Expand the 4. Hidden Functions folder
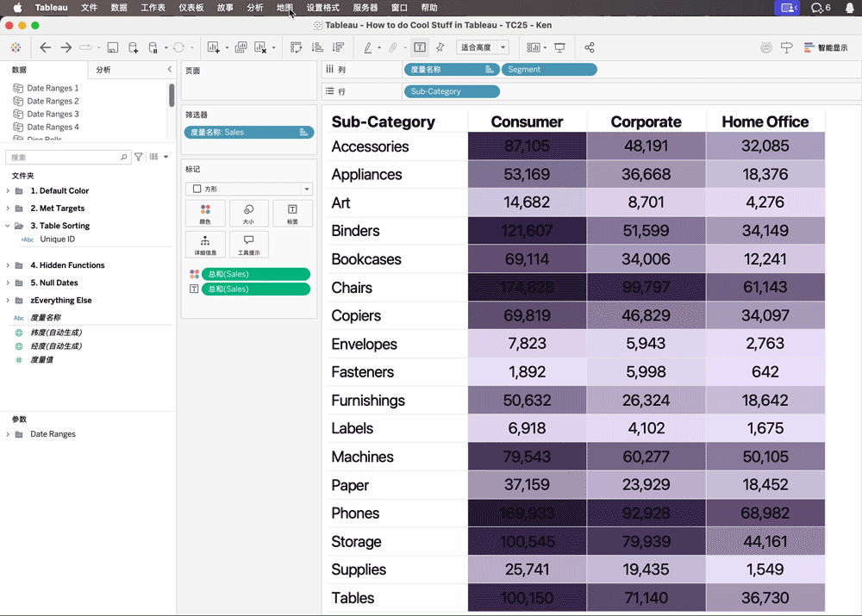The height and width of the screenshot is (616, 862). [9, 265]
